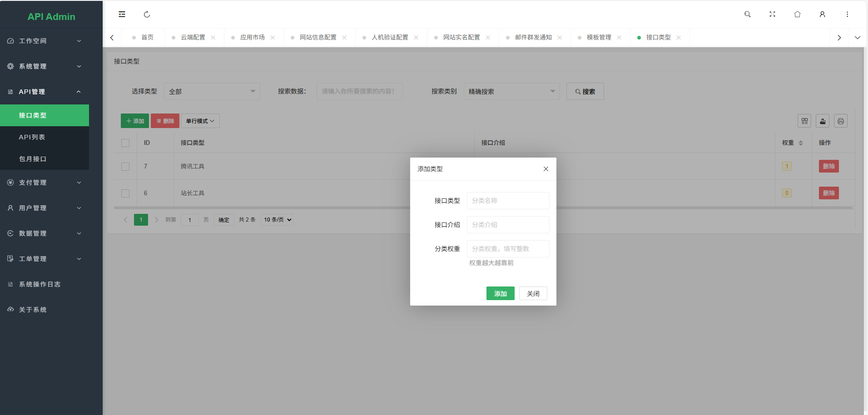Open the search magnifier icon at top right
Screen dimensions: 868x415
[x=747, y=15]
